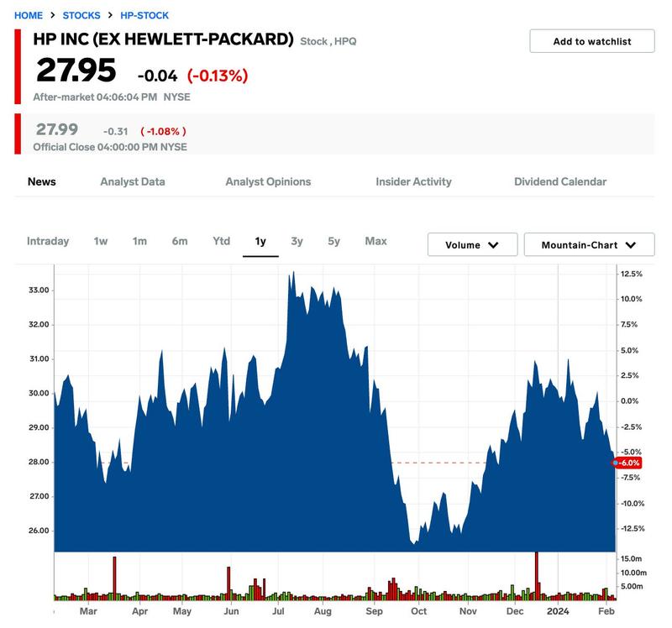Click the breadcrumb chevron after HOME
Image resolution: width=672 pixels, height=628 pixels.
click(x=53, y=15)
